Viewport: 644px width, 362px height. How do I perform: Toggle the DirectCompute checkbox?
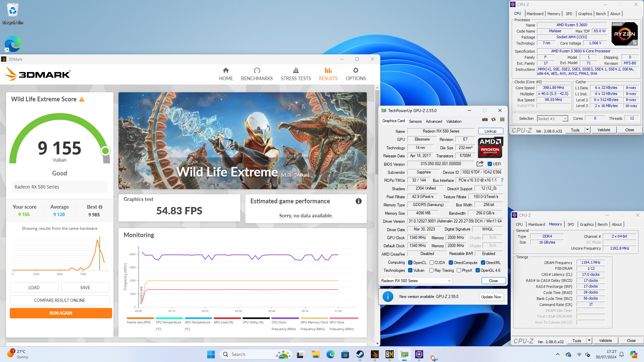(451, 263)
